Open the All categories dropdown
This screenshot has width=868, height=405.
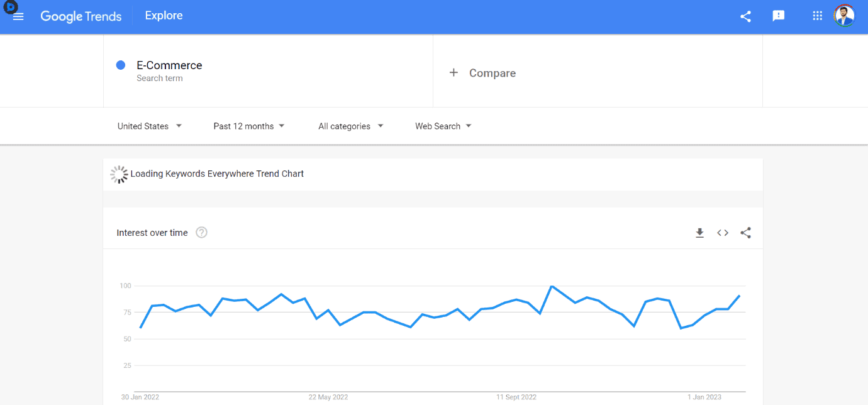350,126
